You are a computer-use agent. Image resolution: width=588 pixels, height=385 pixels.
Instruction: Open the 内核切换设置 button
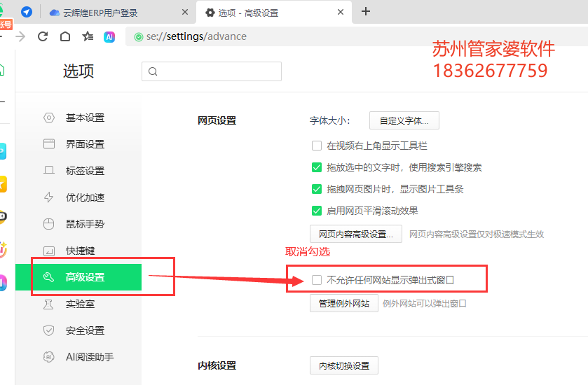click(344, 365)
